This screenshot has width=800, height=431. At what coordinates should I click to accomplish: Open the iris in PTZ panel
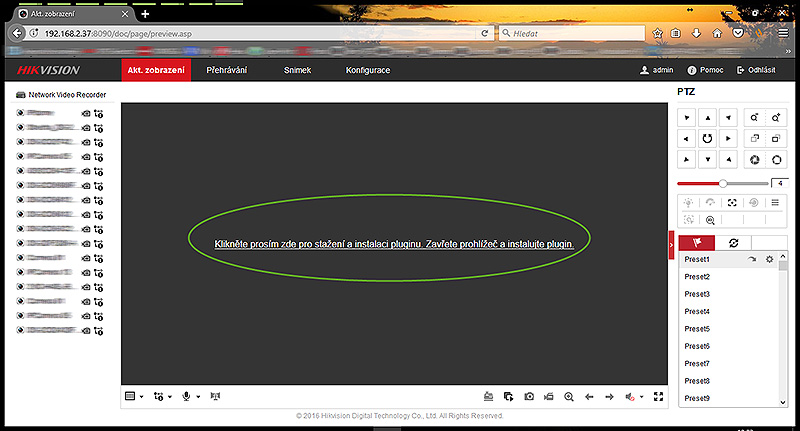[x=776, y=160]
